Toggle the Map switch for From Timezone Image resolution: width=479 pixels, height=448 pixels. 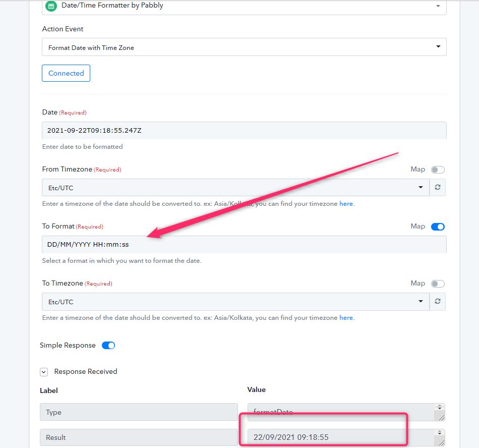(438, 170)
